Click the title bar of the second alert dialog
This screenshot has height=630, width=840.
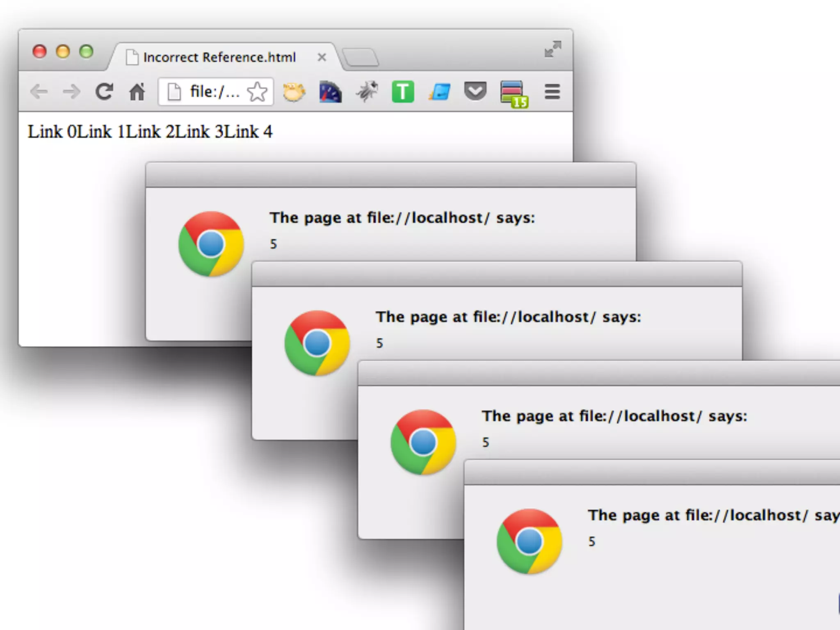(497, 274)
